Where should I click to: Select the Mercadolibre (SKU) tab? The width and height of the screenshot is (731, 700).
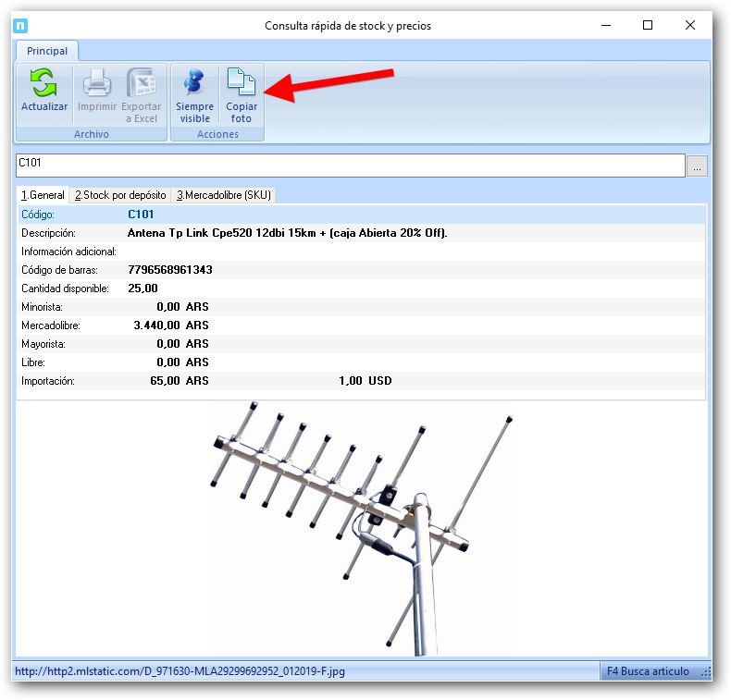coord(223,195)
